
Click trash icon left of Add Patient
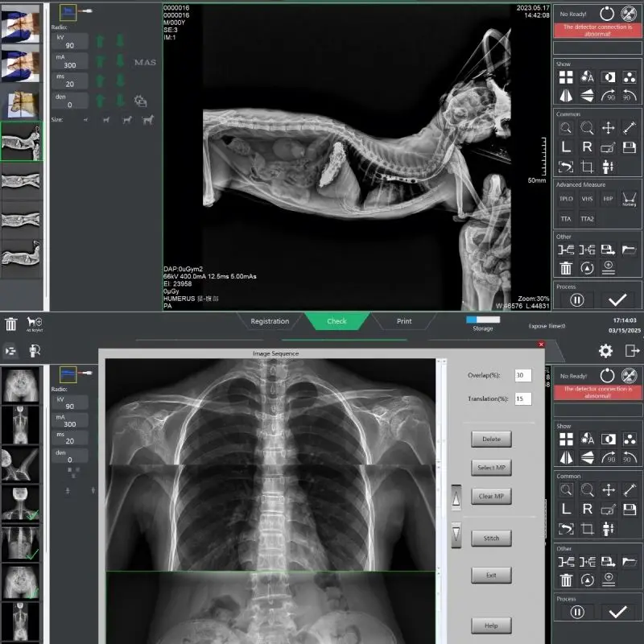pos(11,324)
